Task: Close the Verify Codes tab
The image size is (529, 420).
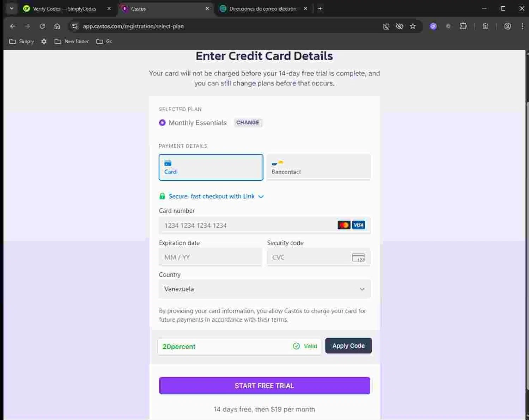Action: coord(109,8)
